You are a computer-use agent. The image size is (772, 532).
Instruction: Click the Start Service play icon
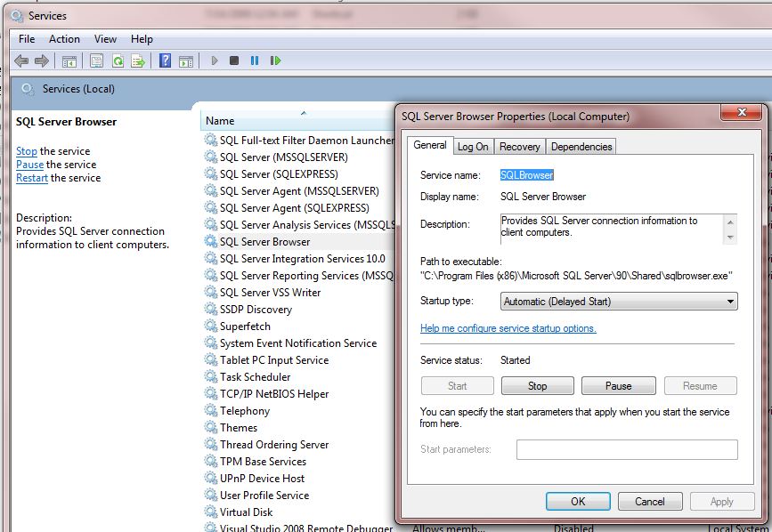(x=215, y=60)
